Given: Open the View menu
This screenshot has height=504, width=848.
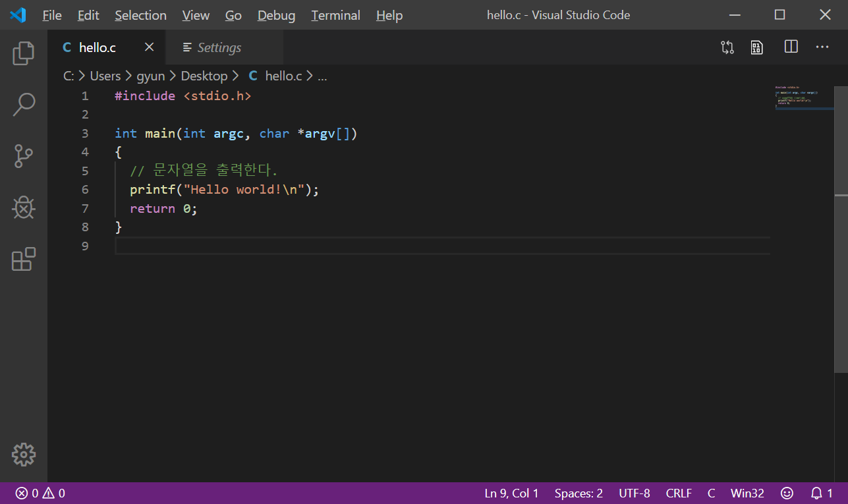Looking at the screenshot, I should (x=196, y=15).
